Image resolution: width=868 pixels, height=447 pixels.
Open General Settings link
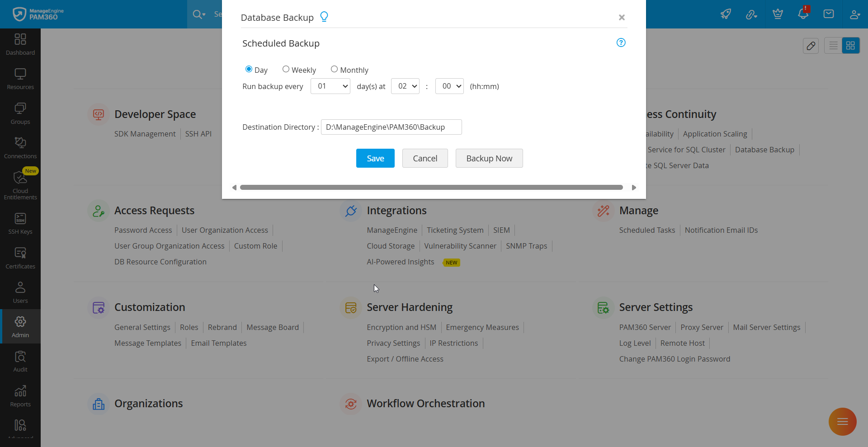tap(142, 327)
